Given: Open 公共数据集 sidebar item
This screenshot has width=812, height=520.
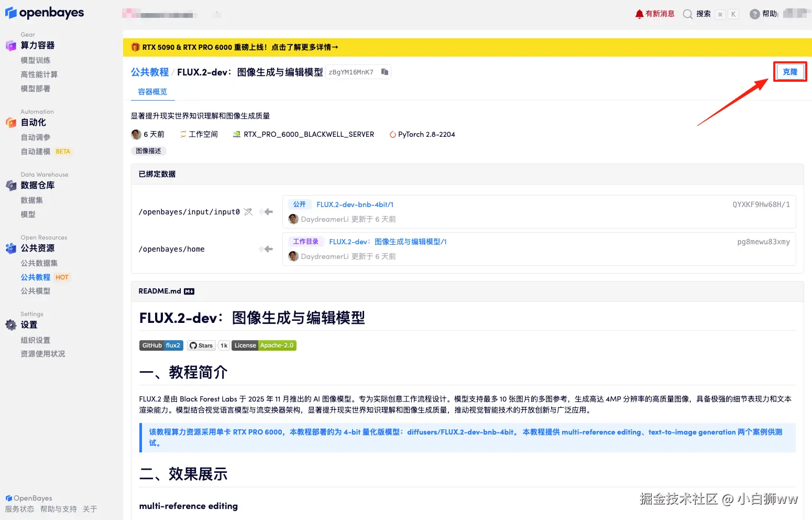Looking at the screenshot, I should tap(39, 263).
